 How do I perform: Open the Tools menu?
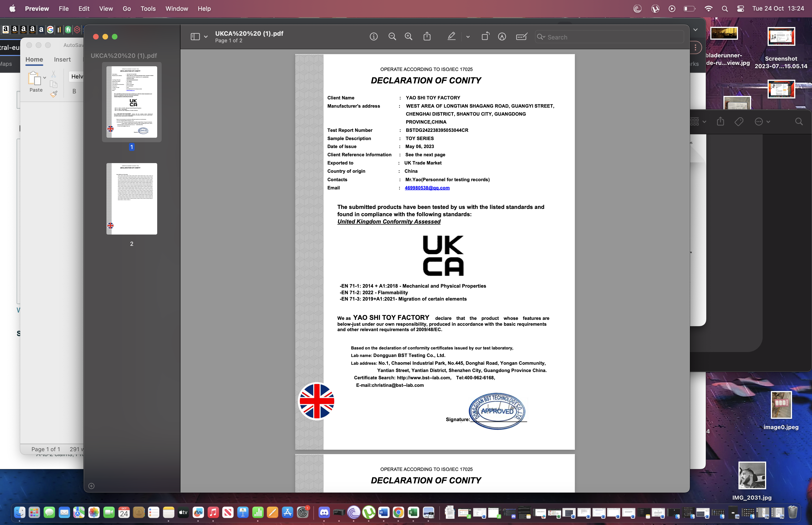coord(148,8)
